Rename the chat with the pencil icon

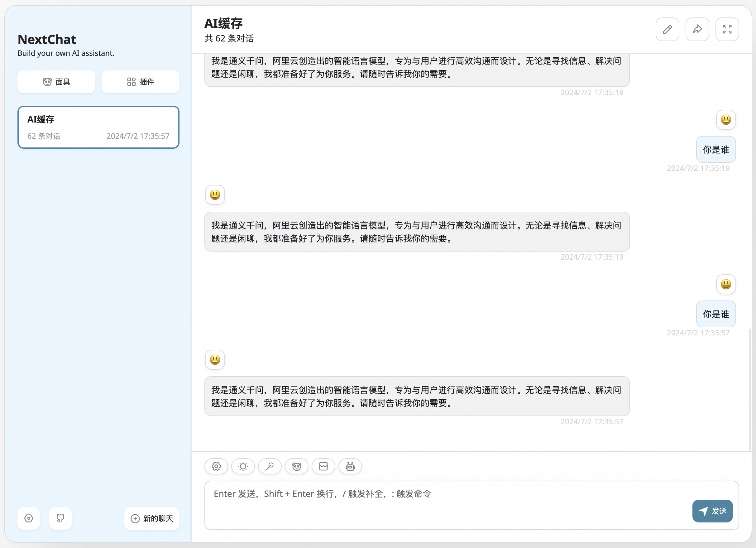[667, 29]
